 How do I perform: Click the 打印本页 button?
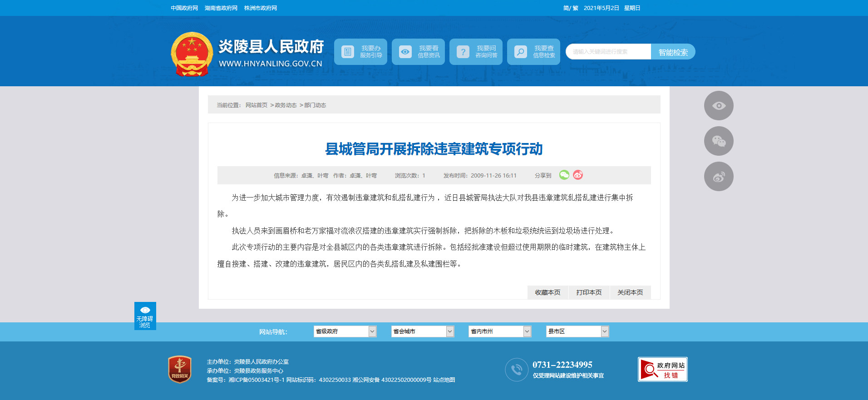[589, 293]
